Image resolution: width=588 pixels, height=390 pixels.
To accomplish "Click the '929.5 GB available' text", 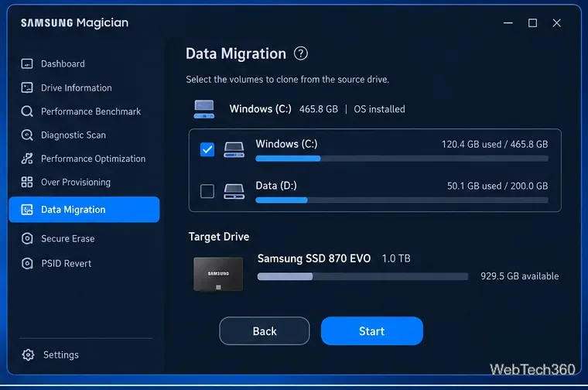I will (520, 276).
